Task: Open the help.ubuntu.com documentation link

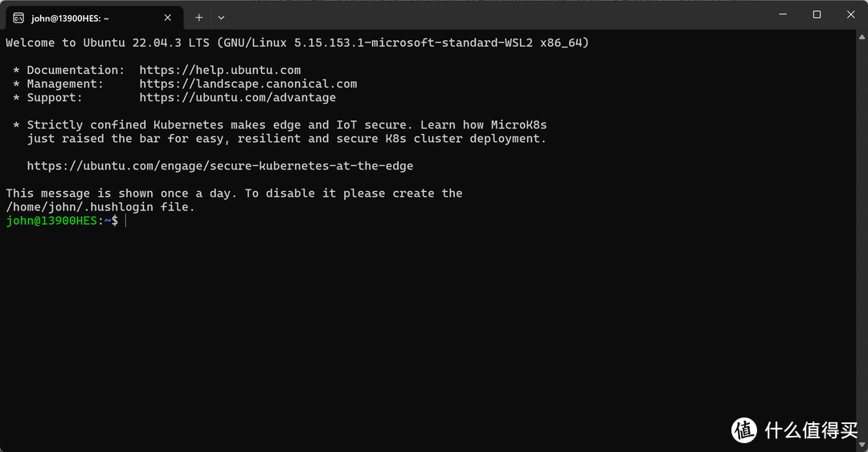Action: tap(219, 71)
